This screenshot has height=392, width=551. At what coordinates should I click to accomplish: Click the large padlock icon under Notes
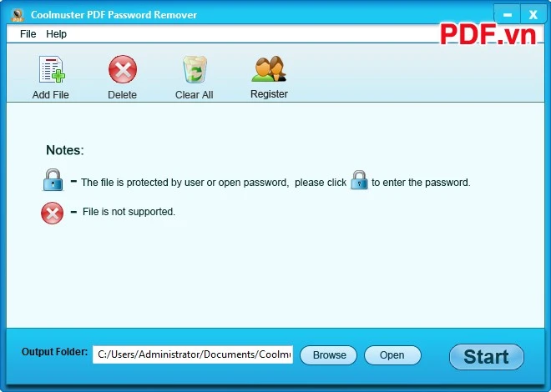pyautogui.click(x=53, y=180)
